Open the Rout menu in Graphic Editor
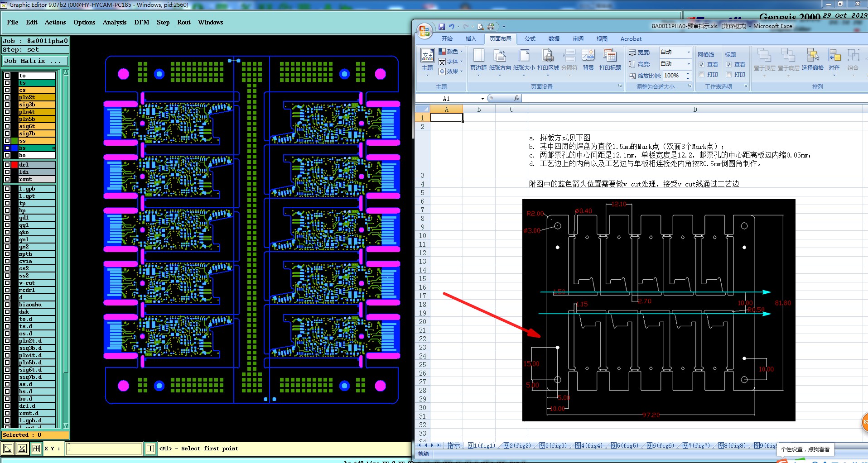 (x=184, y=22)
